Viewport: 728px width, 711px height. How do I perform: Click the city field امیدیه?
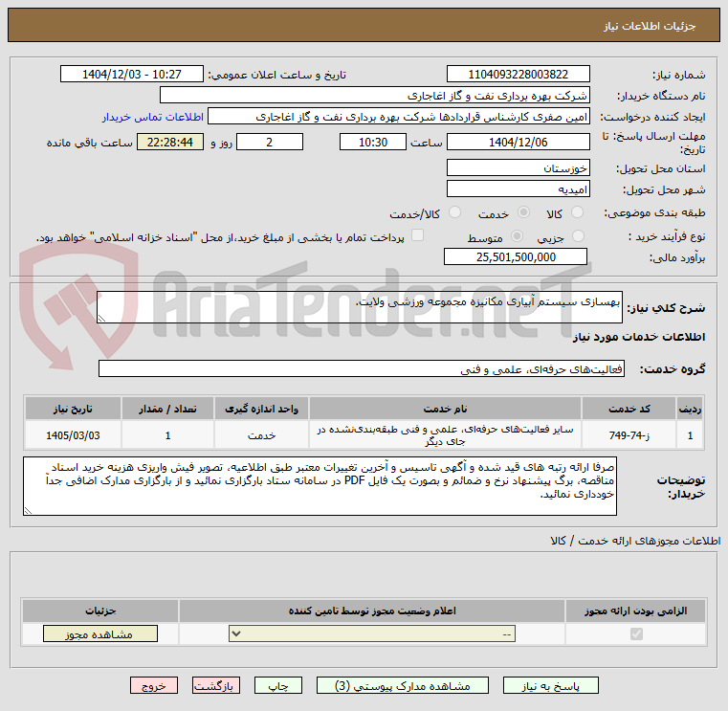[x=518, y=189]
